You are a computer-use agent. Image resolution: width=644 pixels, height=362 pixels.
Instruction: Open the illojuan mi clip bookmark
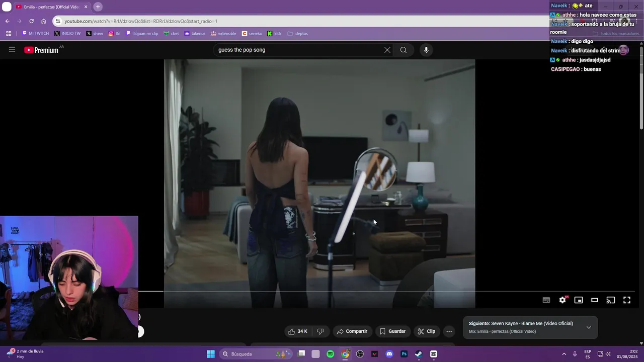(x=142, y=34)
